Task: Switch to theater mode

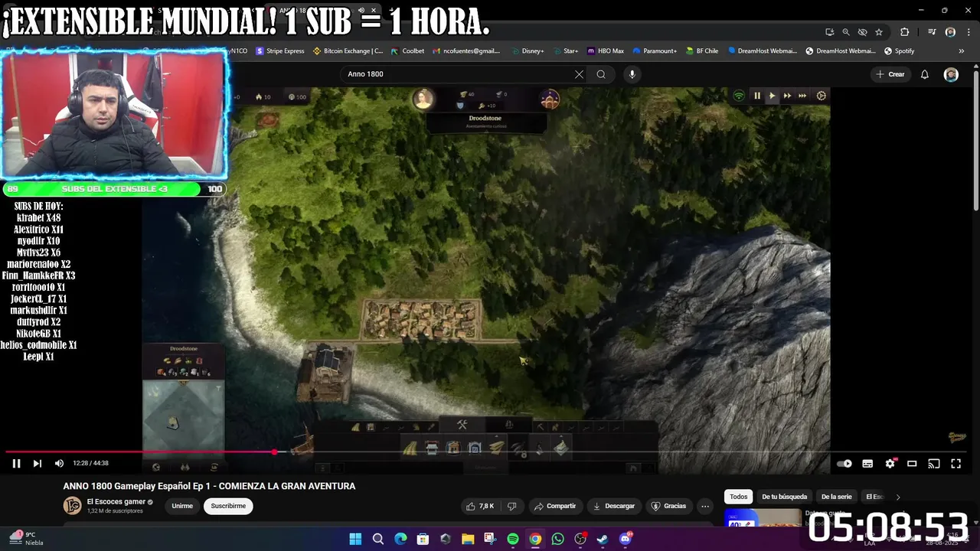Action: tap(912, 464)
